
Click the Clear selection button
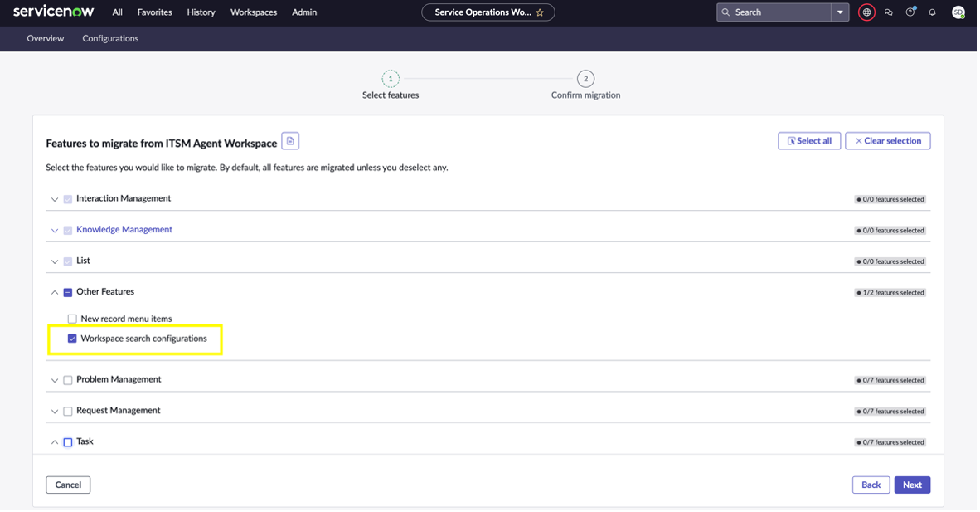(x=888, y=141)
